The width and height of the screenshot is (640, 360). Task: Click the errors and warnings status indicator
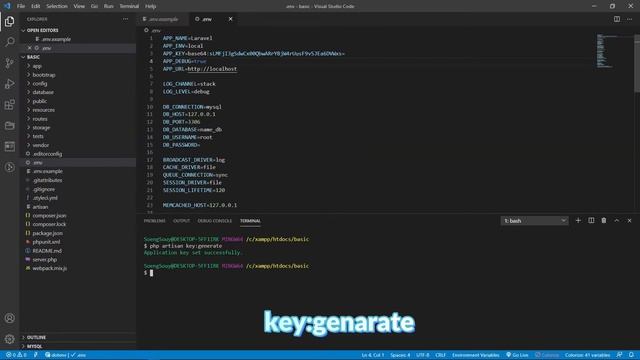16,355
